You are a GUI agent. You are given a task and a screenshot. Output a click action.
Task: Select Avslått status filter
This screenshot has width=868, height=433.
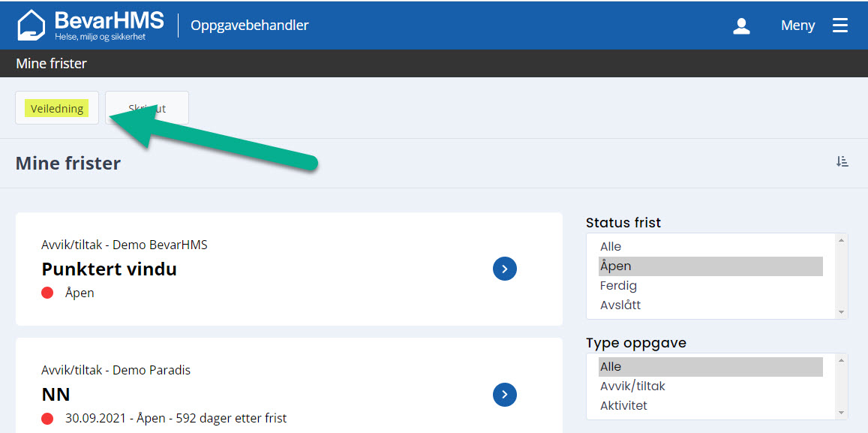coord(620,305)
